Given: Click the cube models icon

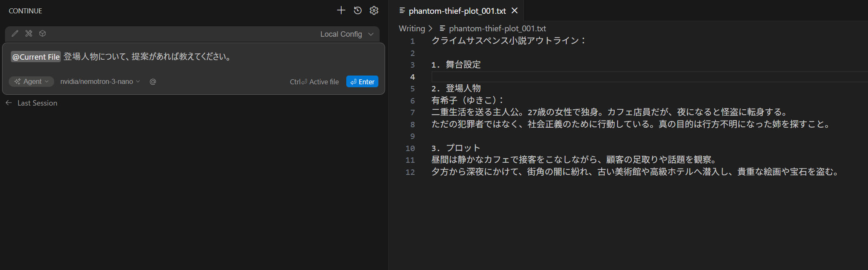Looking at the screenshot, I should [x=43, y=33].
